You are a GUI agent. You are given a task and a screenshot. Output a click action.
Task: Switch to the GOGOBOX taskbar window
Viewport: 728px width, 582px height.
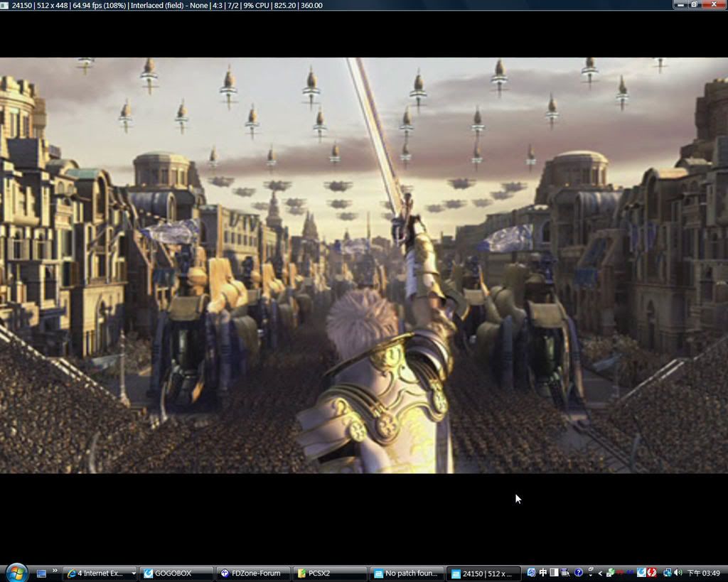[176, 573]
